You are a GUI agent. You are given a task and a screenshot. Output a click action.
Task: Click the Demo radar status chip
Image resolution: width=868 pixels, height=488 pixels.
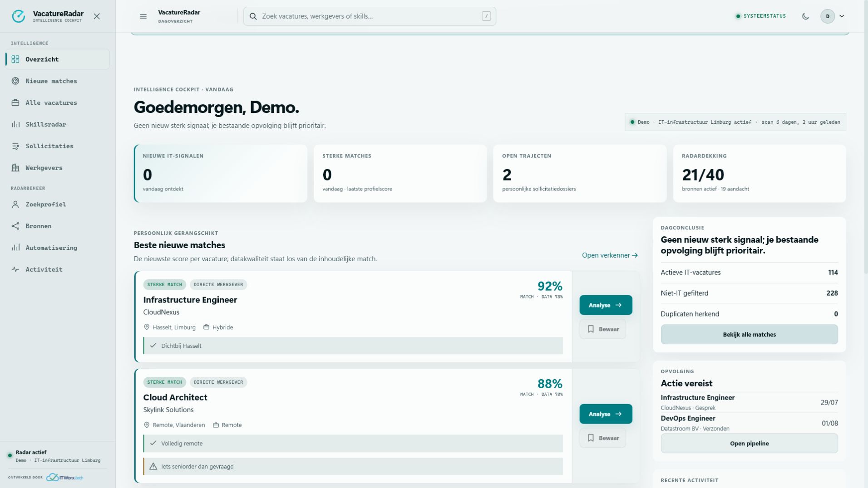point(735,122)
